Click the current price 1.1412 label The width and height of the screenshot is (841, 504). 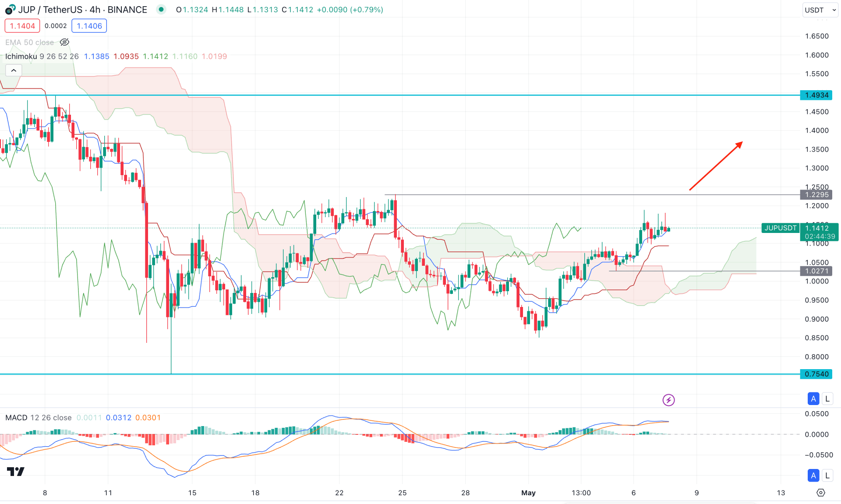point(817,228)
